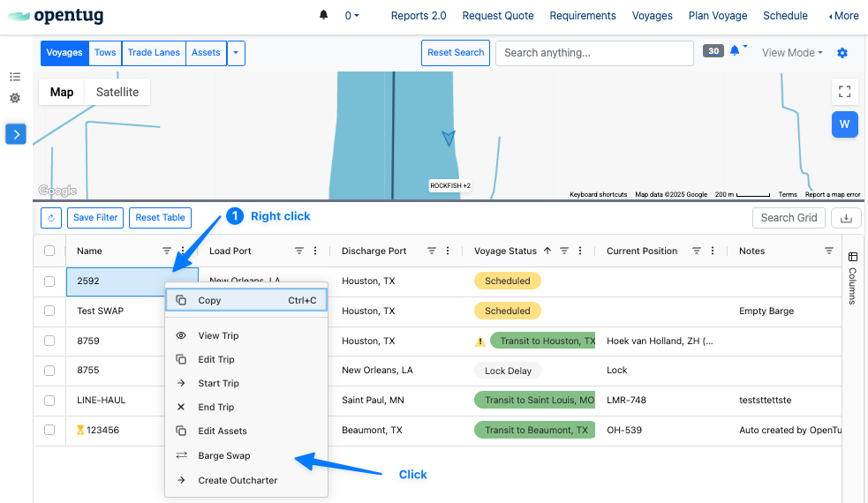Viewport: 868px width, 503px height.
Task: Click the Save Filter button
Action: click(x=95, y=217)
